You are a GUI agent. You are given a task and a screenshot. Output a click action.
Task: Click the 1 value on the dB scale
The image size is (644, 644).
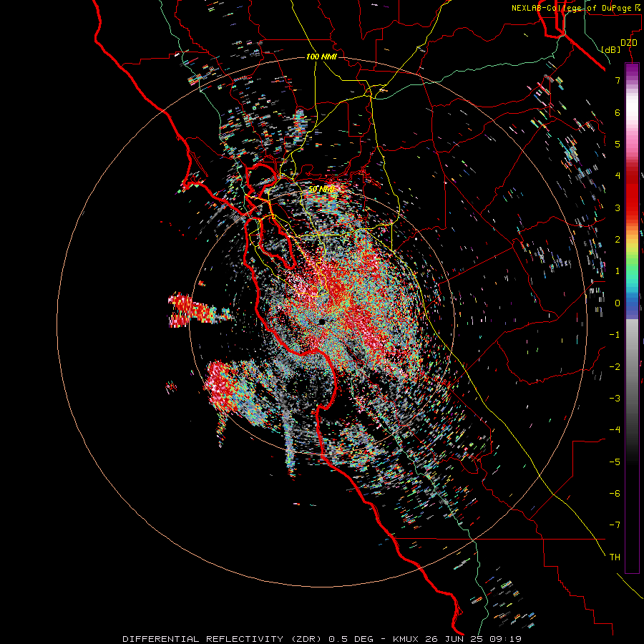(618, 271)
